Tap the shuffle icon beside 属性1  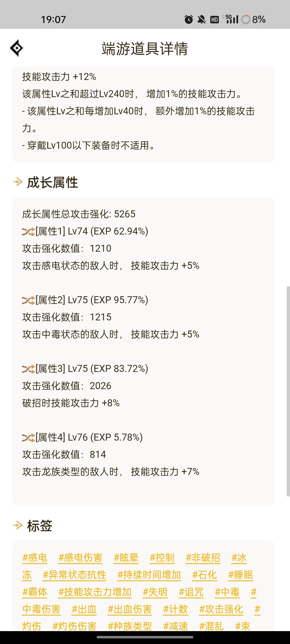(x=28, y=232)
